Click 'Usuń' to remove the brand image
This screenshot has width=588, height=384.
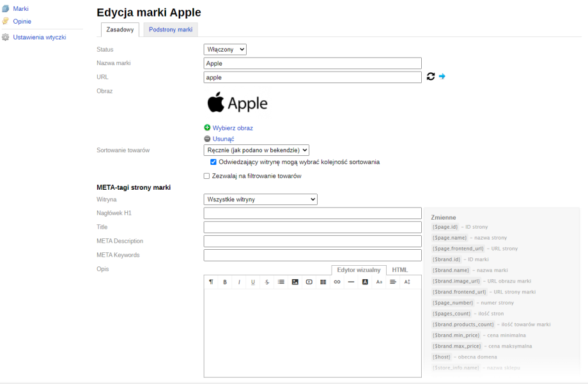click(x=223, y=139)
